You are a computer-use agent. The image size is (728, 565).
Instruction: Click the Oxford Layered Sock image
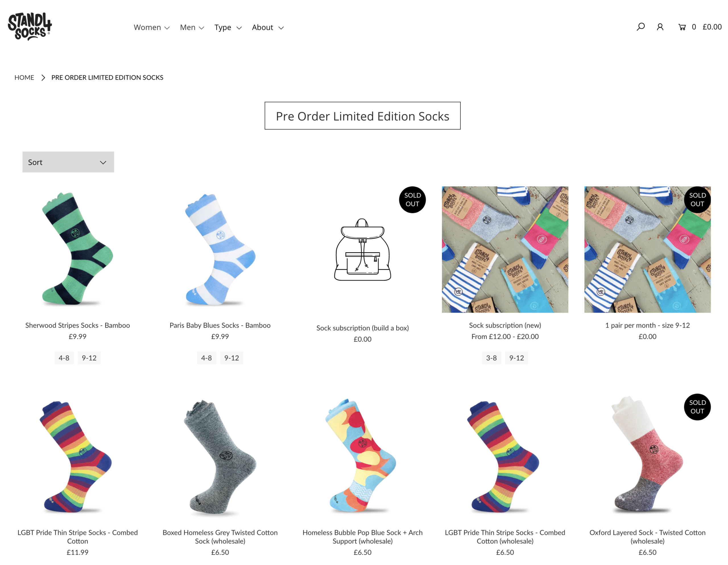point(647,457)
